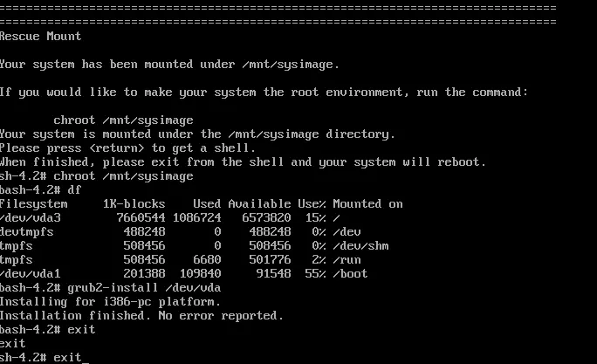Viewport: 597px width, 364px height.
Task: Click the indented "chroot /mnt/sysimage" command suggestion
Action: 123,120
